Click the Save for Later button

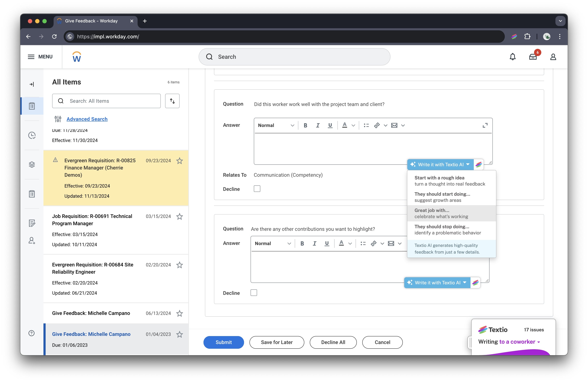click(277, 342)
